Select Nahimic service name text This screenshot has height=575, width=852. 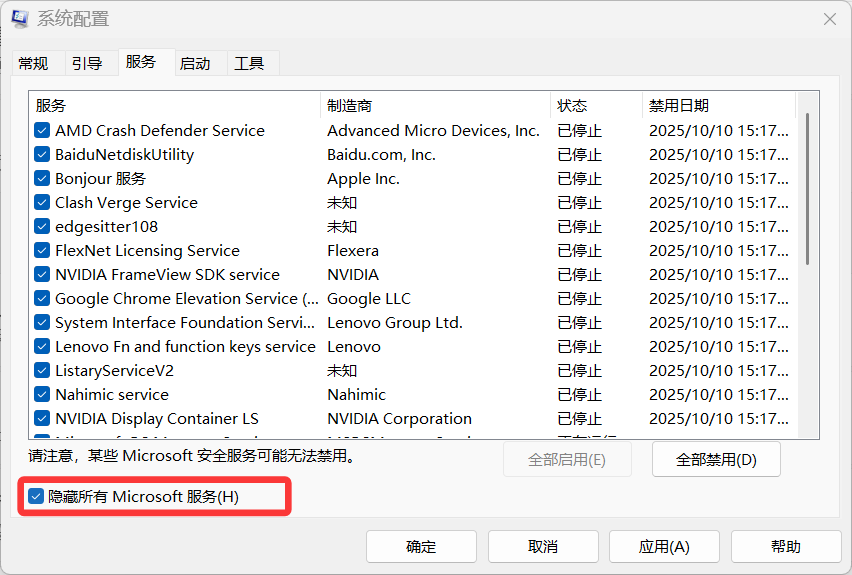click(112, 395)
